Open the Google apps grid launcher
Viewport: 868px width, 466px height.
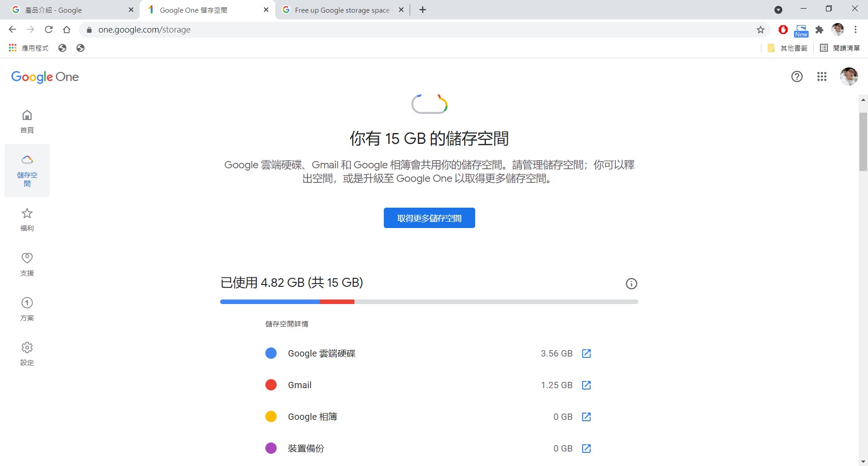(821, 76)
